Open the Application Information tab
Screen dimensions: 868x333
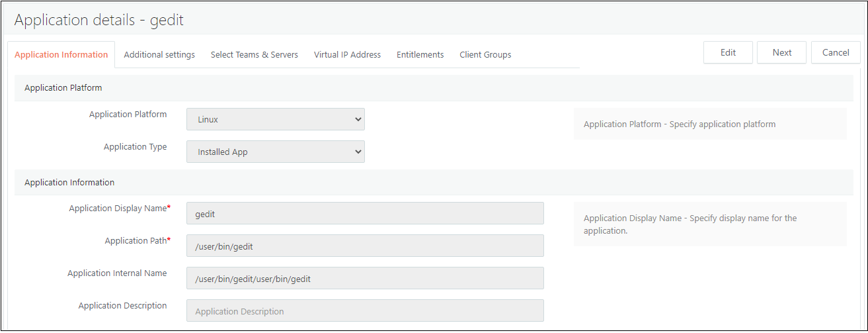61,55
